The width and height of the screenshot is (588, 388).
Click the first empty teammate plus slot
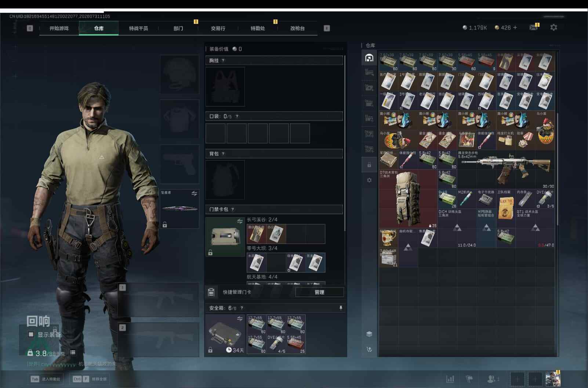click(x=517, y=379)
